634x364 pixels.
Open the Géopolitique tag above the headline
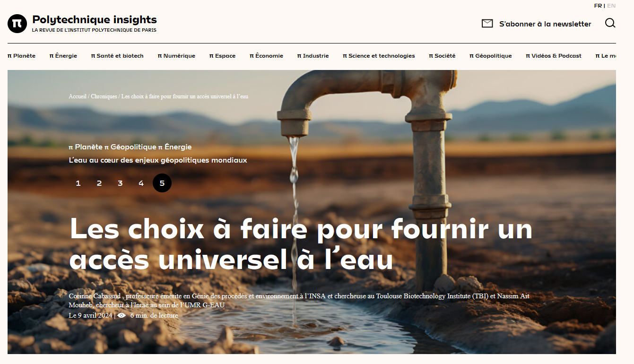(x=130, y=147)
